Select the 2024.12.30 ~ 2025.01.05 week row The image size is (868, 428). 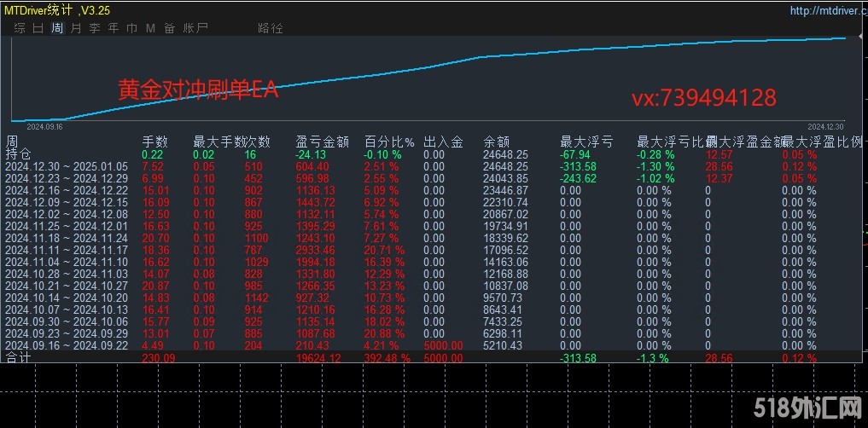(x=434, y=166)
